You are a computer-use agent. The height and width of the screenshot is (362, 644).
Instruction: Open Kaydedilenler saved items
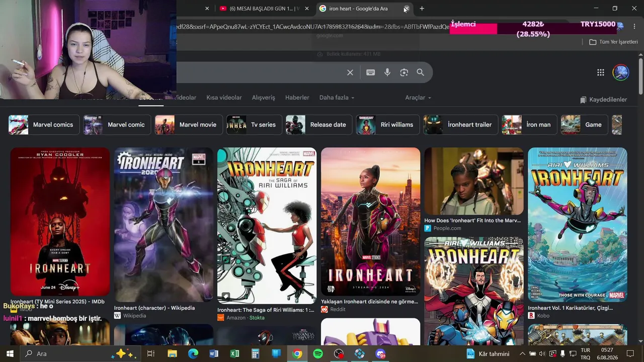tap(603, 100)
